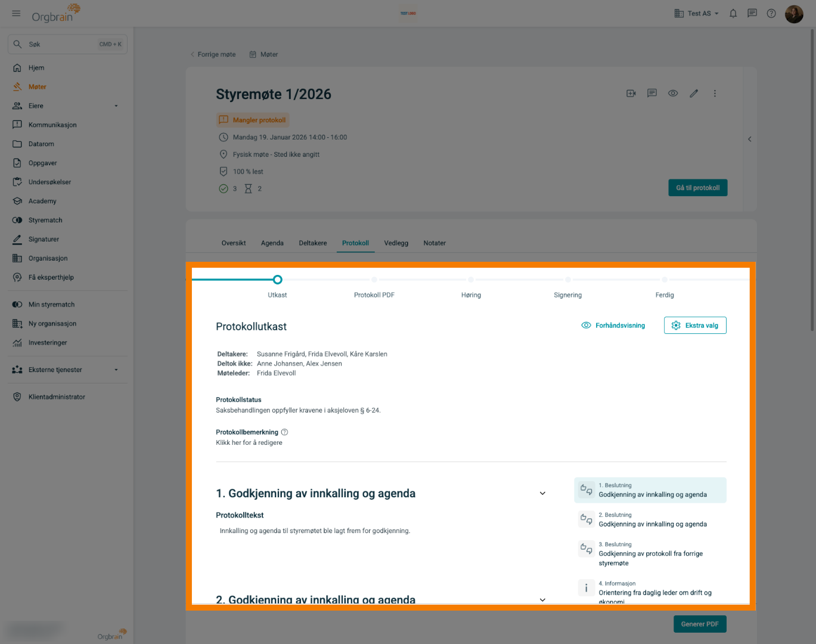Open the messages icon in the top bar
The image size is (816, 644).
pyautogui.click(x=752, y=13)
